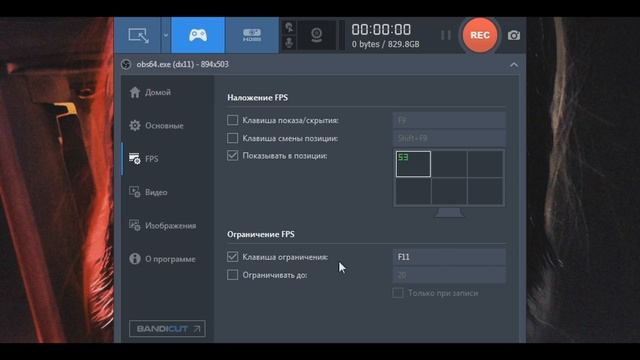Click the pause recording button
640x360 pixels.
[x=446, y=35]
